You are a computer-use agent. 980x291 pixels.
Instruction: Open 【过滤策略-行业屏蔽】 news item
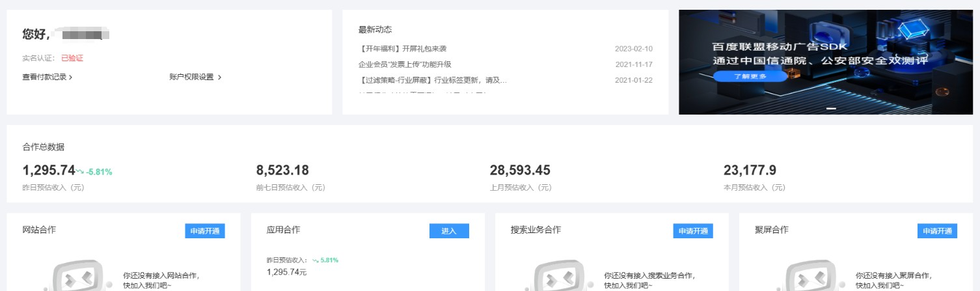pyautogui.click(x=432, y=80)
